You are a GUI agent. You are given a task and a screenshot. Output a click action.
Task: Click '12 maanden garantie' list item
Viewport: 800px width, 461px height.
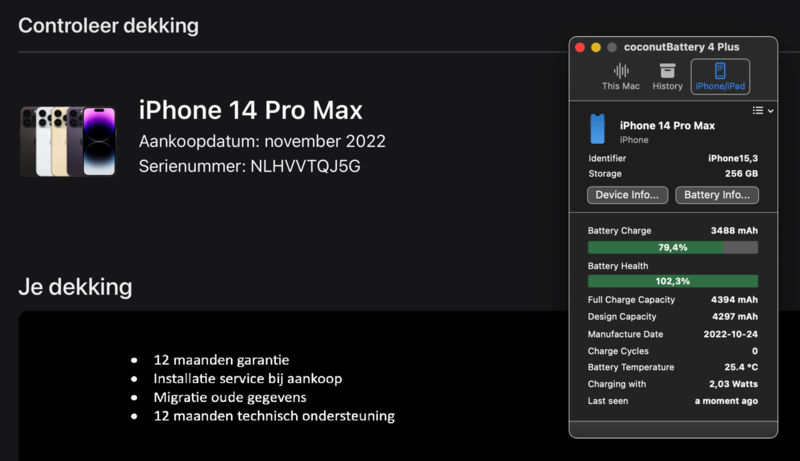point(221,360)
